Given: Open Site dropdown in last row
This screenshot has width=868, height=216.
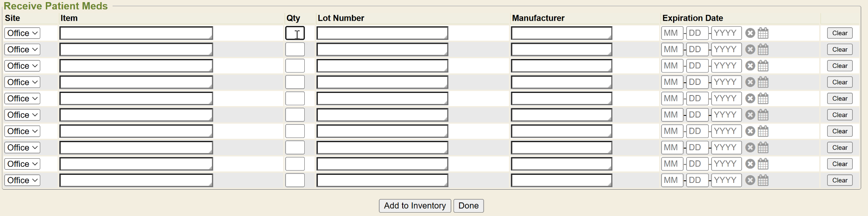Looking at the screenshot, I should point(22,180).
